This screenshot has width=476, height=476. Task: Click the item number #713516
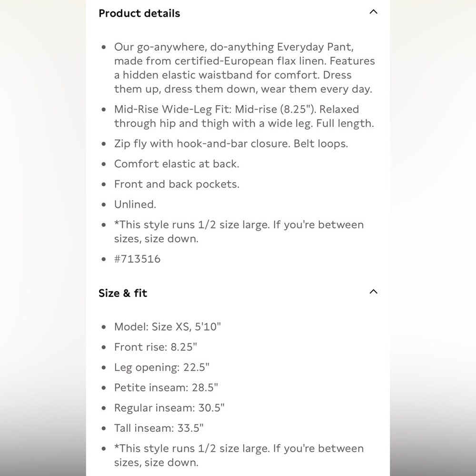[x=137, y=259]
